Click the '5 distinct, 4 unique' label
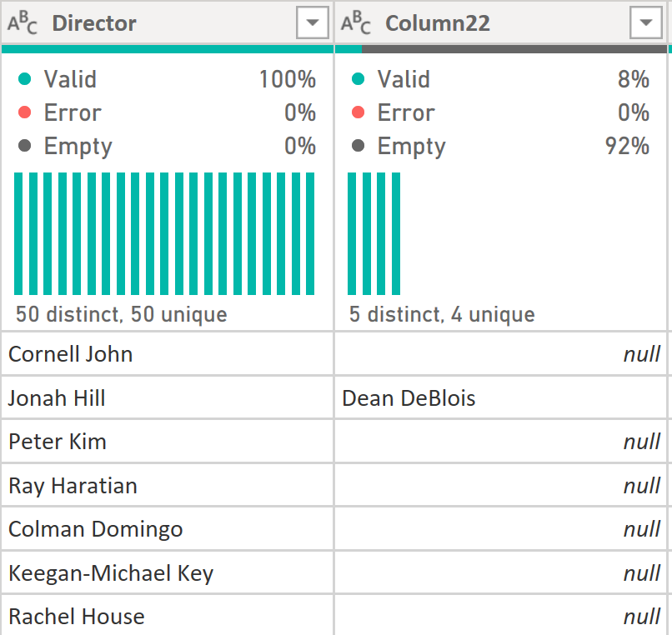672x635 pixels. pos(442,314)
